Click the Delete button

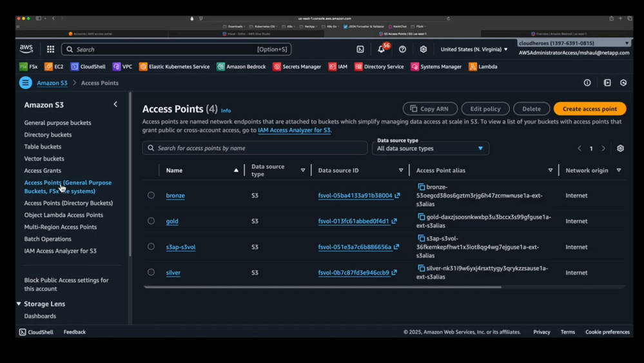point(531,109)
